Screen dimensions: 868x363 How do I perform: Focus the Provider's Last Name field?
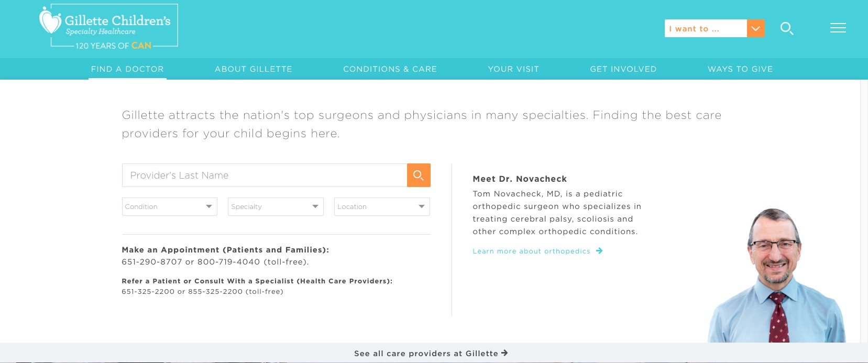click(x=265, y=175)
